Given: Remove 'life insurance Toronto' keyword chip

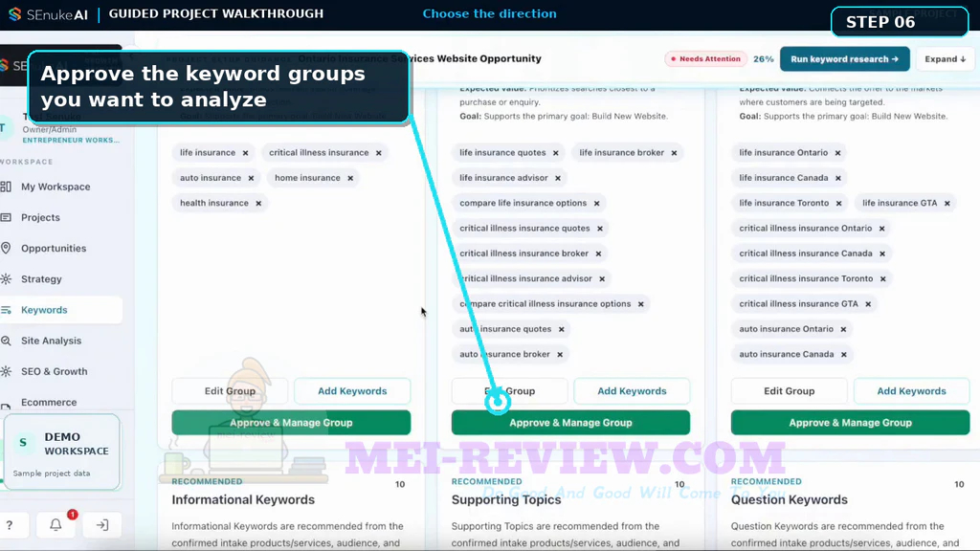Looking at the screenshot, I should pos(839,203).
